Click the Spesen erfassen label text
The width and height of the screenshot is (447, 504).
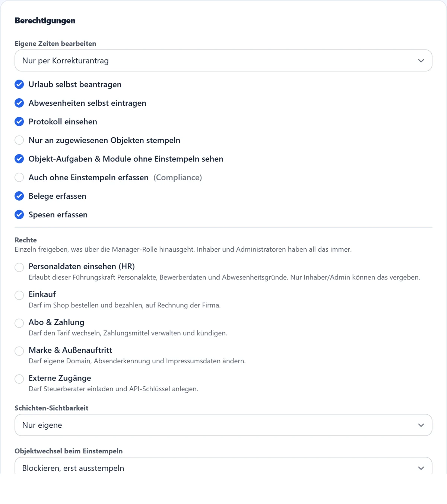(58, 215)
